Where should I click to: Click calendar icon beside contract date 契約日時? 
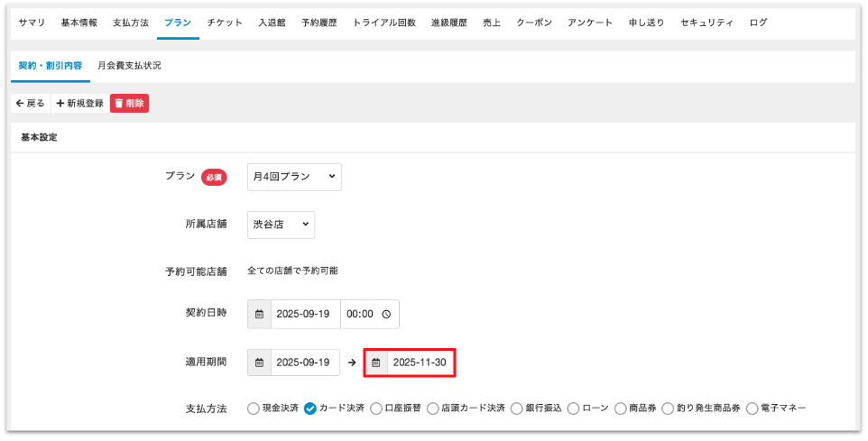pos(259,315)
